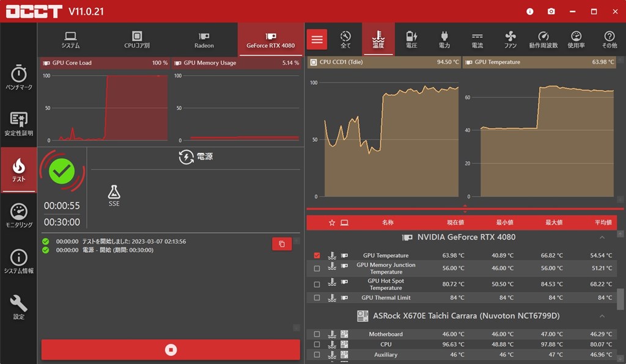Open the red hamburger menu button
Image resolution: width=626 pixels, height=364 pixels.
point(317,40)
